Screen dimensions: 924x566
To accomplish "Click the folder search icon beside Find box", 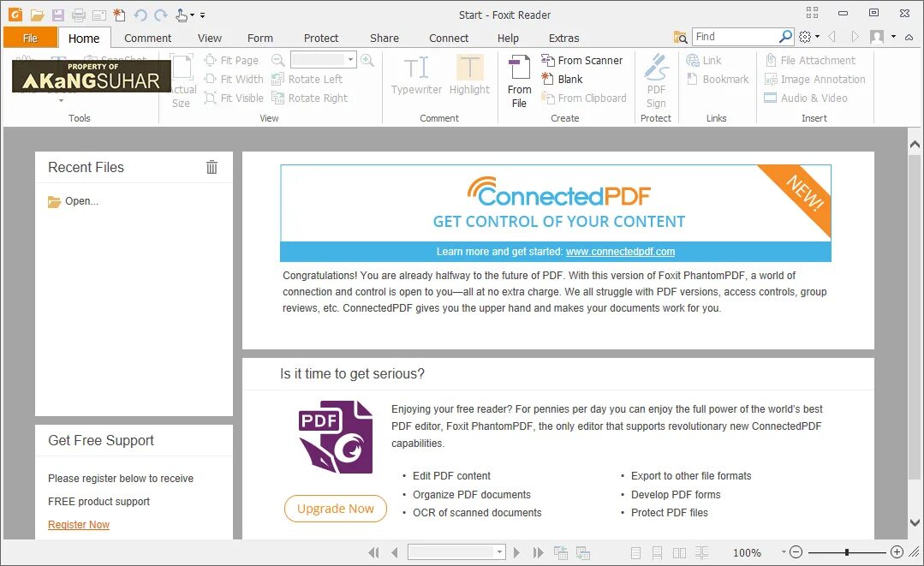I will 681,37.
